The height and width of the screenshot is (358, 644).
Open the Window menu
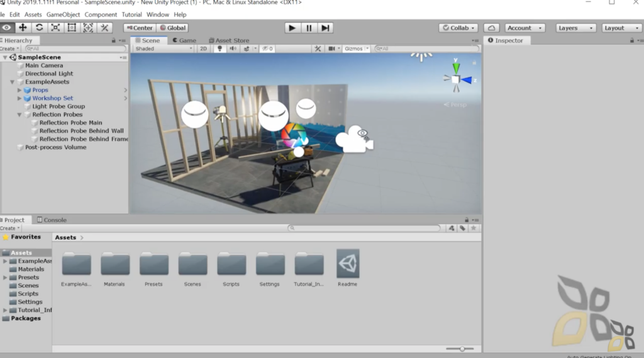(158, 14)
